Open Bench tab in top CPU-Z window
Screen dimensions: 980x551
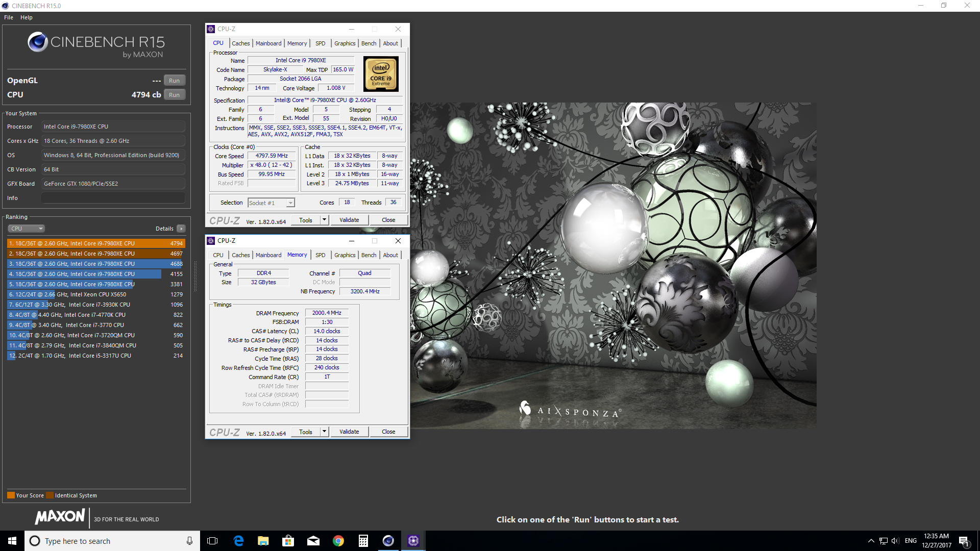tap(369, 43)
